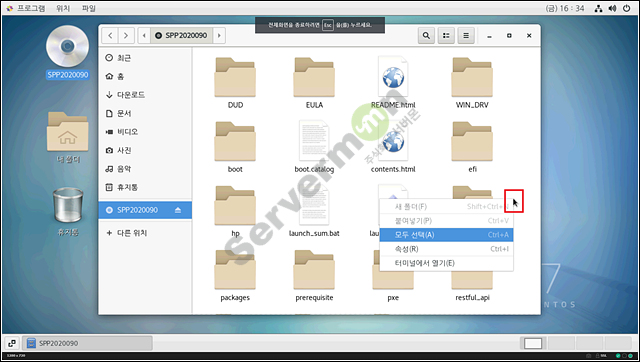Image resolution: width=640 pixels, height=362 pixels.
Task: Select the README.html file icon
Action: coord(393,78)
